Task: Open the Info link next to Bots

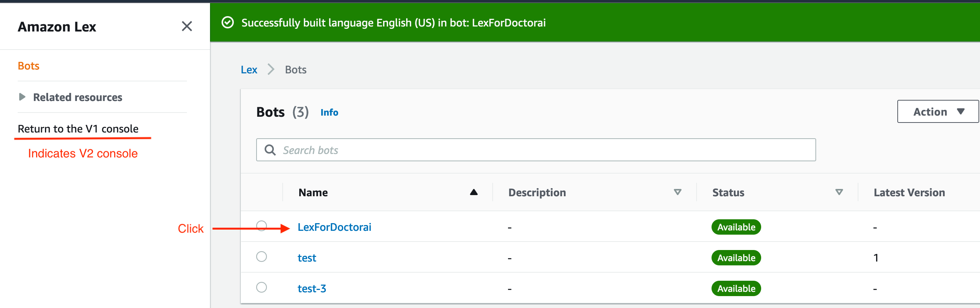Action: coord(329,113)
